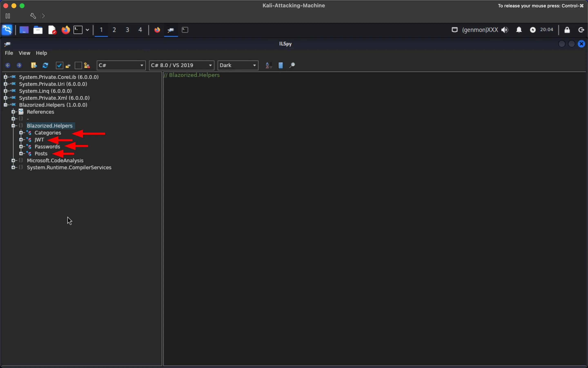Select Microsoft.CodeAnalysis namespace label

tap(55, 160)
